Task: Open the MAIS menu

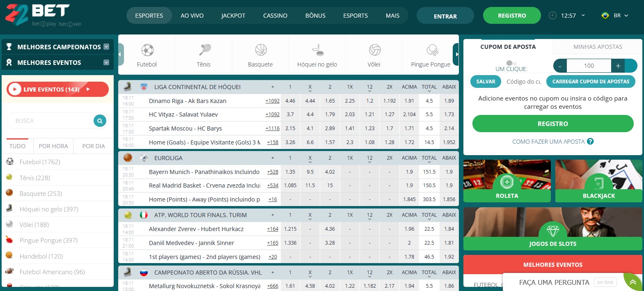Action: click(x=392, y=16)
